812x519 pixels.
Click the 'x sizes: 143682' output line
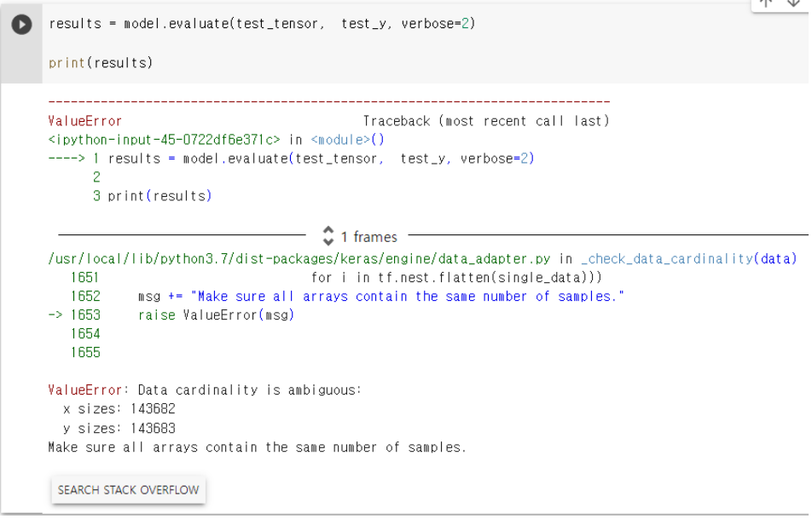(x=119, y=409)
